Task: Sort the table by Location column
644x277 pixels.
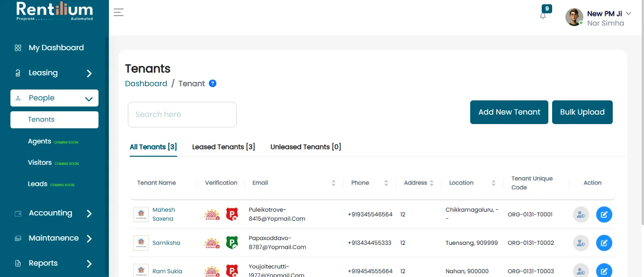Action: 493,183
